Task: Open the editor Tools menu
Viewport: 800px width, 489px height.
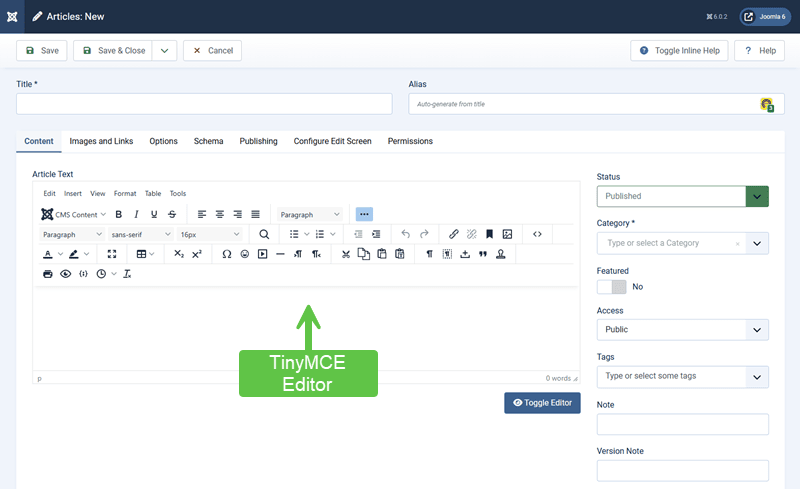Action: (x=178, y=193)
